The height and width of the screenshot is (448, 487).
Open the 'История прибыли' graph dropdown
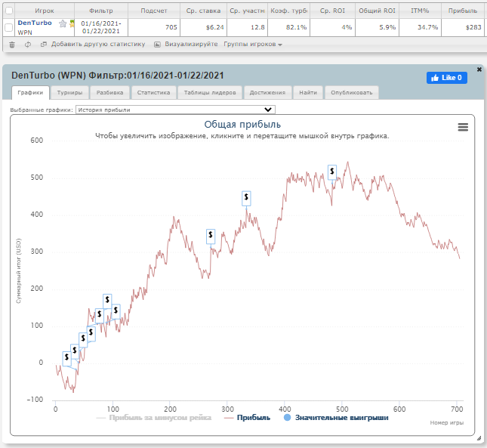[176, 110]
